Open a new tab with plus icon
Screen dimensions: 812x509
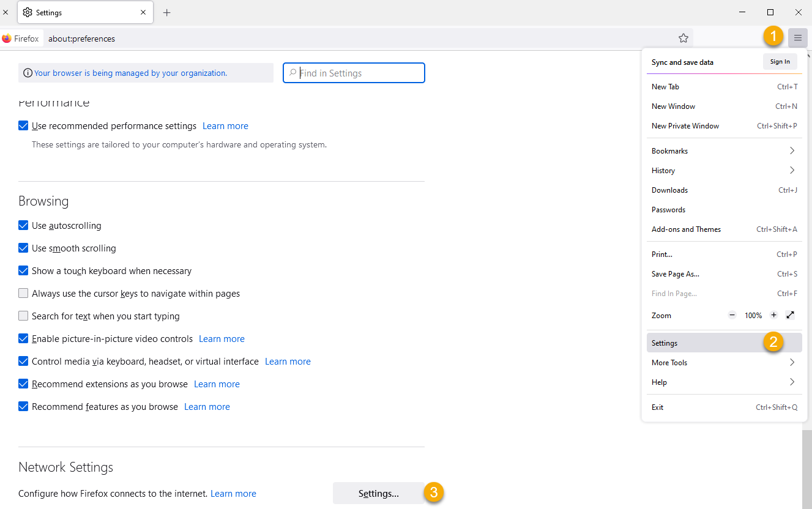point(167,12)
